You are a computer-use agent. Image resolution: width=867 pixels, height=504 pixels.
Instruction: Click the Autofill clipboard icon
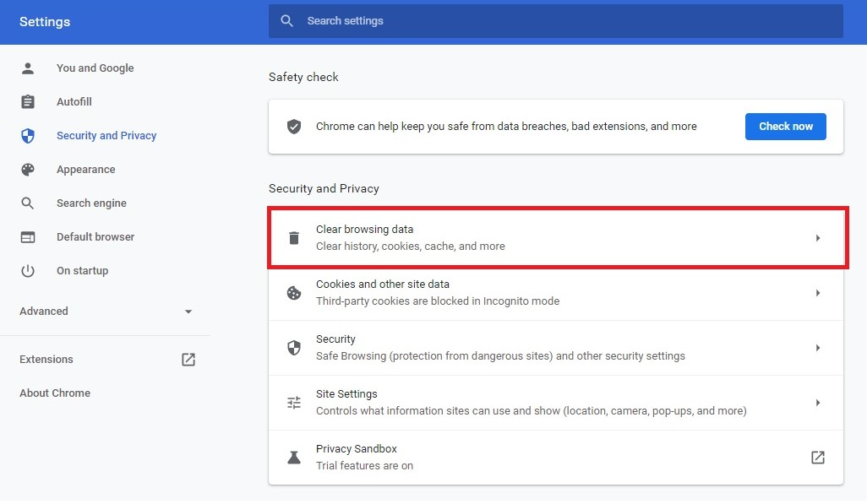pyautogui.click(x=28, y=101)
